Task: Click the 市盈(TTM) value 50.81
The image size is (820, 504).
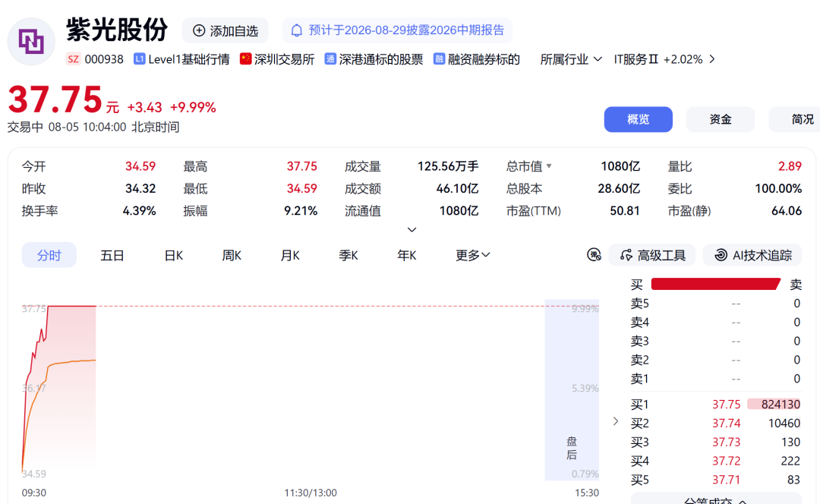Action: tap(624, 211)
